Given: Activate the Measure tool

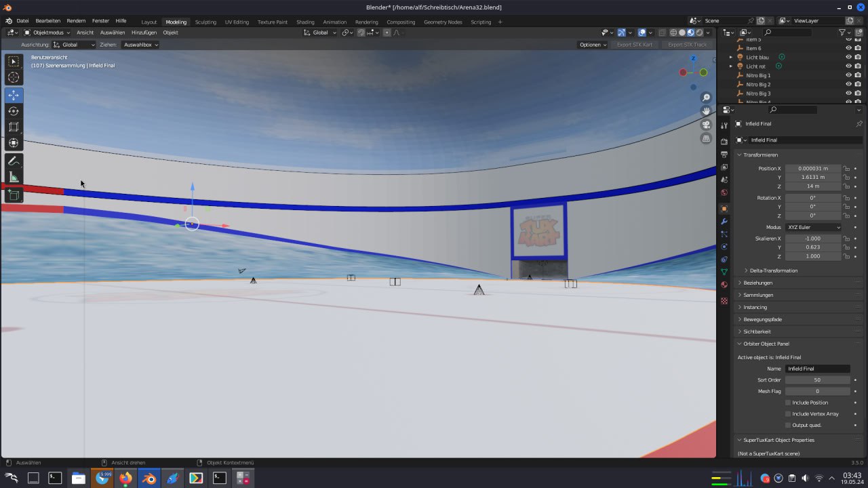Looking at the screenshot, I should (14, 178).
